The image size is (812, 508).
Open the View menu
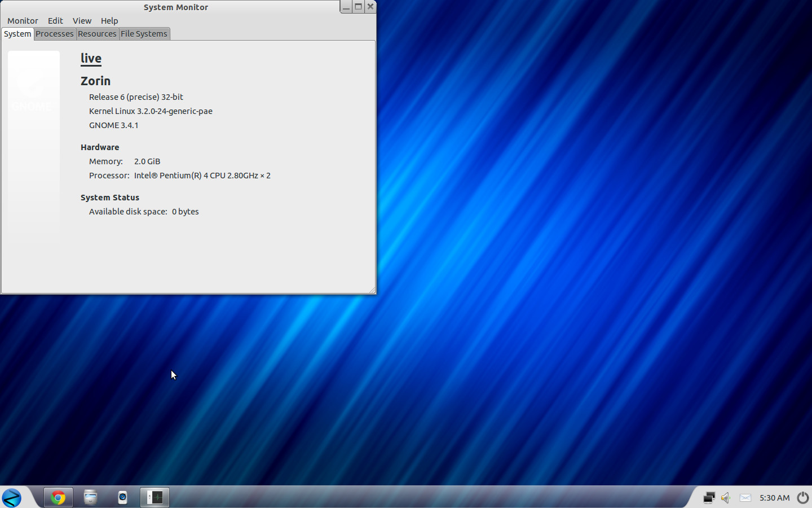click(x=82, y=20)
